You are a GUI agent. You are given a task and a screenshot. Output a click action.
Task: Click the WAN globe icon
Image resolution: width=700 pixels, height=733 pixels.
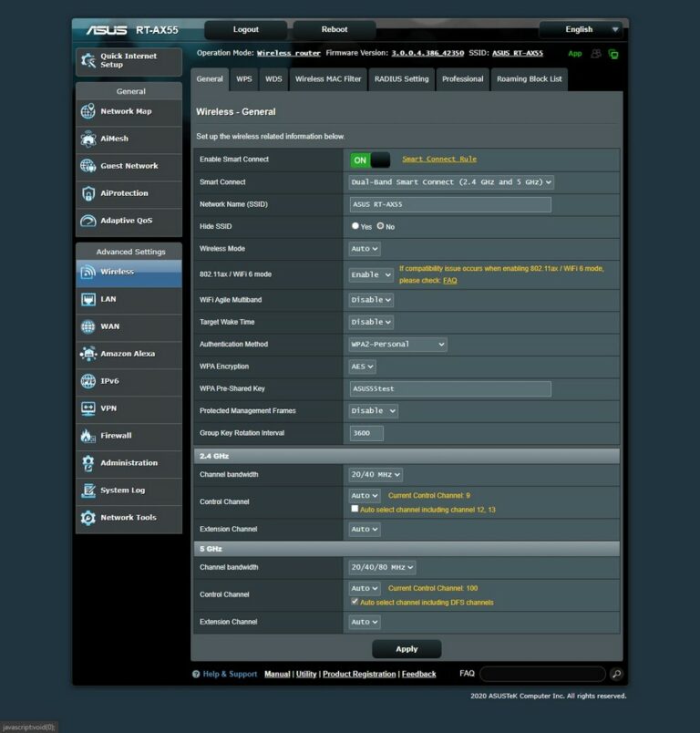coord(87,326)
